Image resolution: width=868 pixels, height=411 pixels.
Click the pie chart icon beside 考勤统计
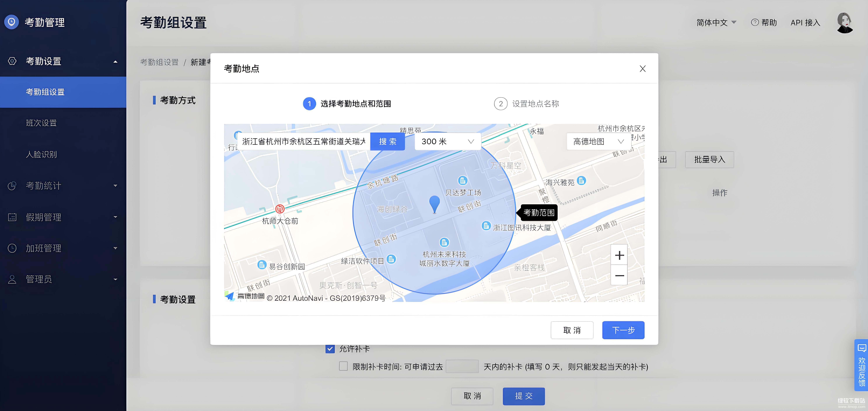[x=12, y=186]
